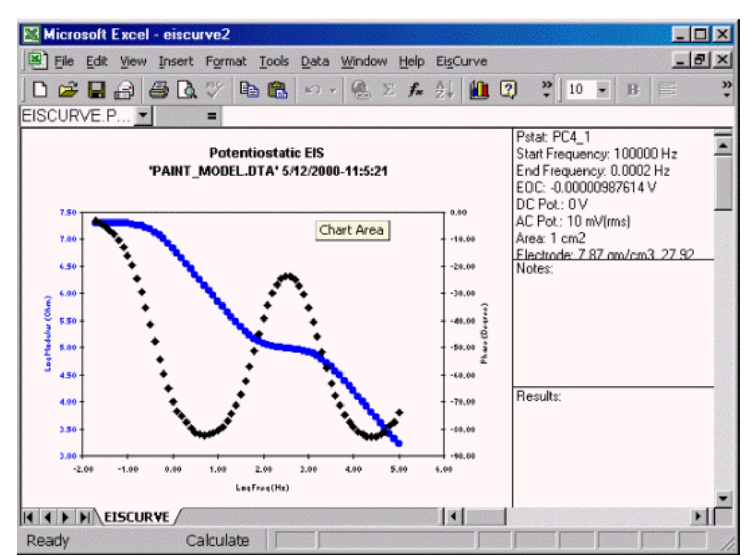
Task: Open the Format menu
Action: pos(226,61)
